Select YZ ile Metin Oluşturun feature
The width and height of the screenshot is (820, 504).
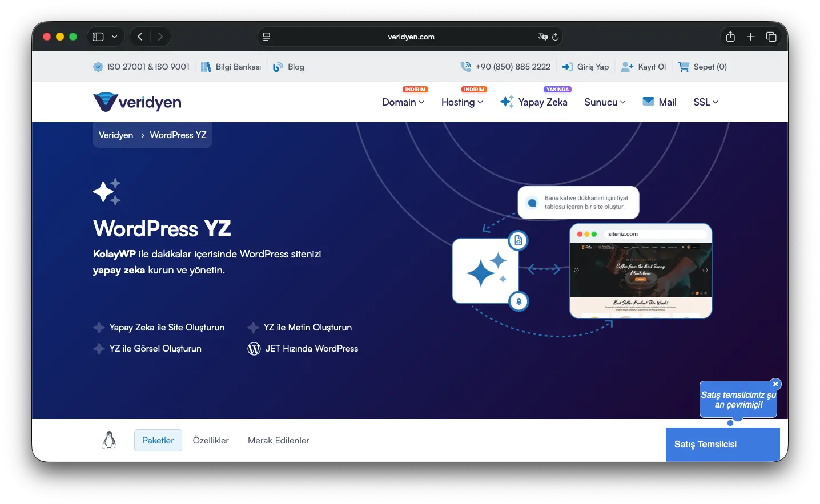coord(300,328)
